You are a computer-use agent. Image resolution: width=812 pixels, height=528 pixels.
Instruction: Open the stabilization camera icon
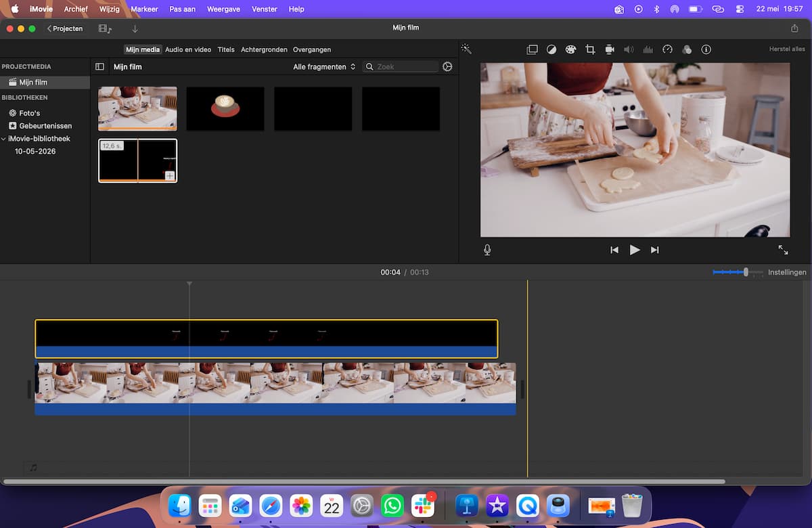coord(610,49)
